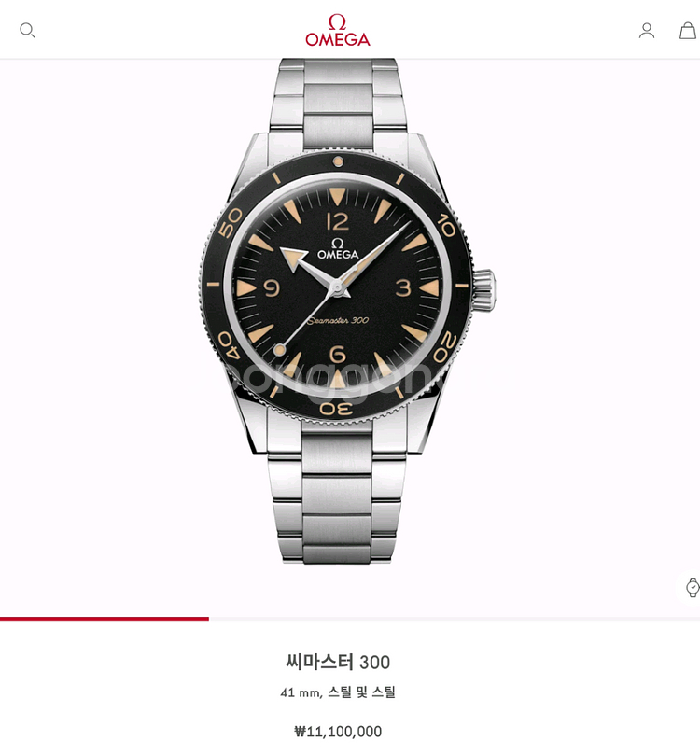Click the red OMEGA logo in the header

coord(338,30)
